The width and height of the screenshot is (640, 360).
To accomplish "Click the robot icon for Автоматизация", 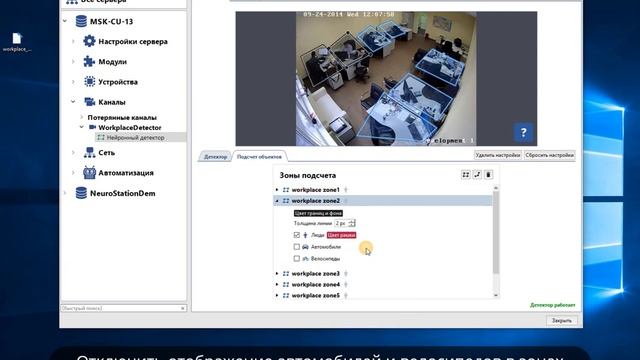I will 89,173.
